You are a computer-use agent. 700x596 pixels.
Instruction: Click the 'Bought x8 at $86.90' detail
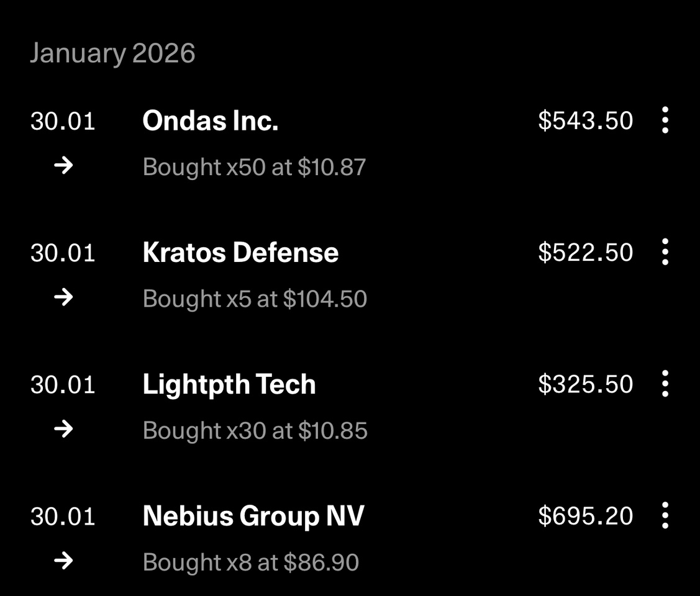(x=251, y=562)
